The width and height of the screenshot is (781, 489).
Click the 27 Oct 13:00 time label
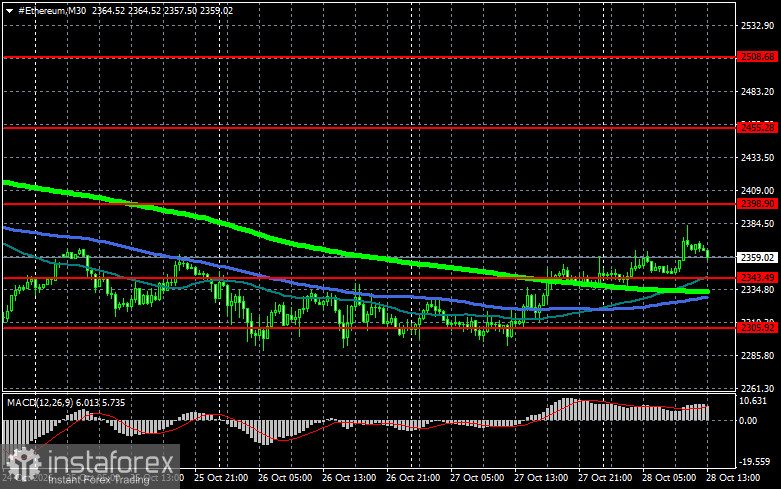pyautogui.click(x=541, y=478)
